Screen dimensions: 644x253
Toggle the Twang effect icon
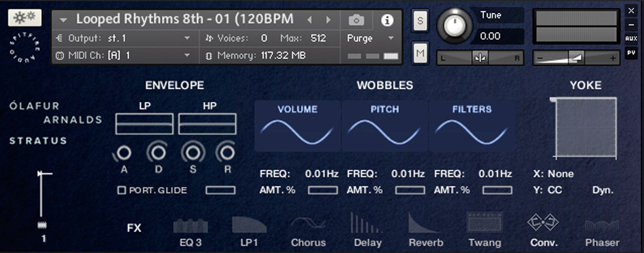(x=484, y=222)
